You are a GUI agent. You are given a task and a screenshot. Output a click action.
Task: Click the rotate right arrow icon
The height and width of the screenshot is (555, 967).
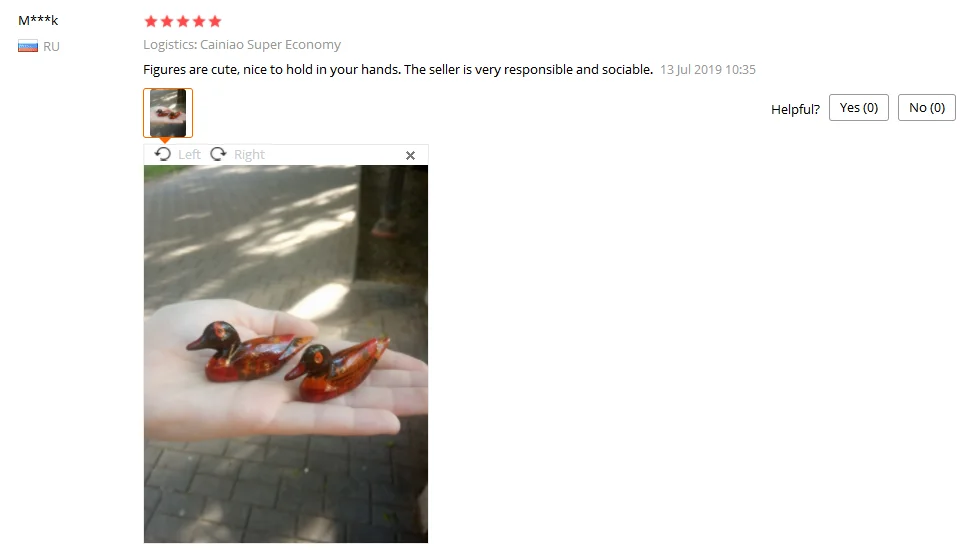pos(218,154)
